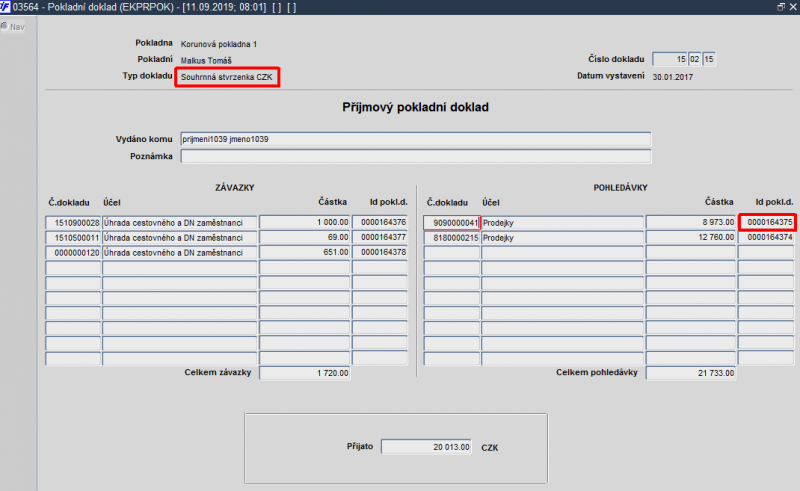Screen dimensions: 800x491
Task: Click the Prodejky purpose for 8 973.00
Action: tap(562, 223)
